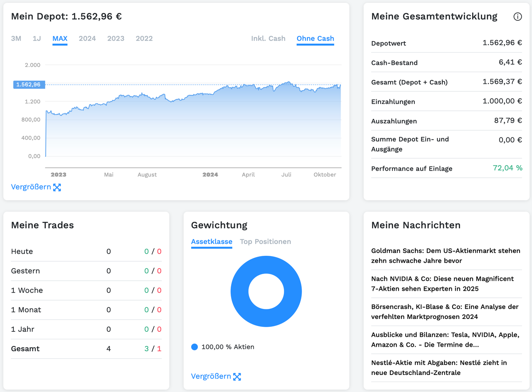
Task: Select the 2022 period
Action: click(144, 38)
